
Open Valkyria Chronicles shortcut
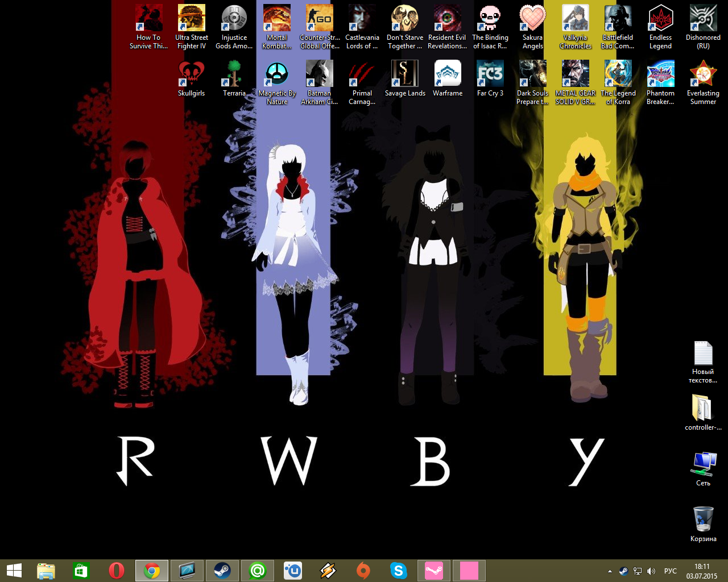coord(576,27)
